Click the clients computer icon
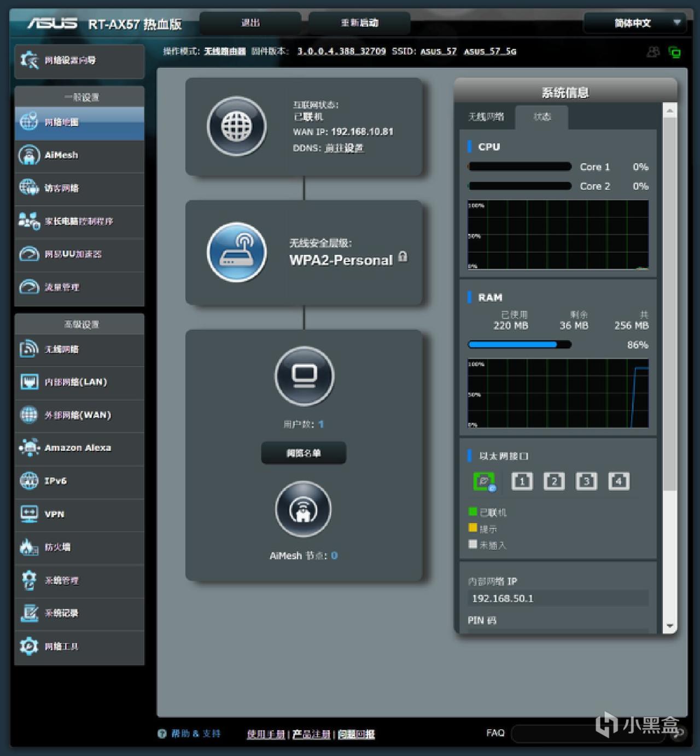 pos(304,376)
